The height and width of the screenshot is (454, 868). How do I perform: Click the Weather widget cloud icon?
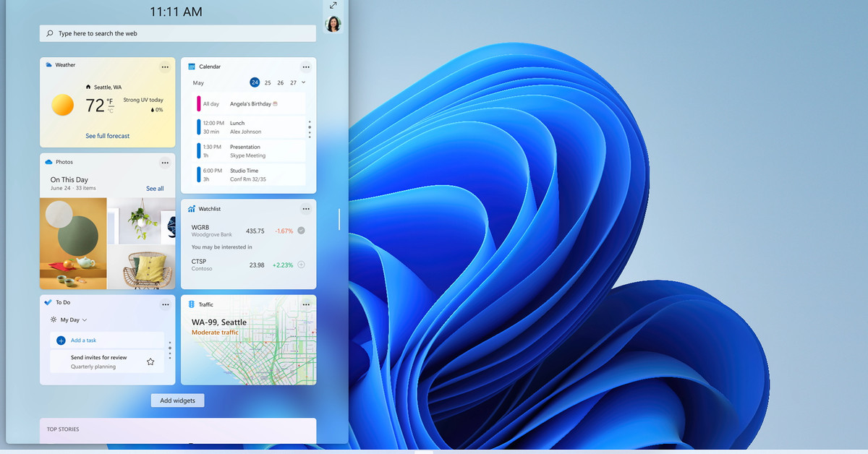(48, 65)
